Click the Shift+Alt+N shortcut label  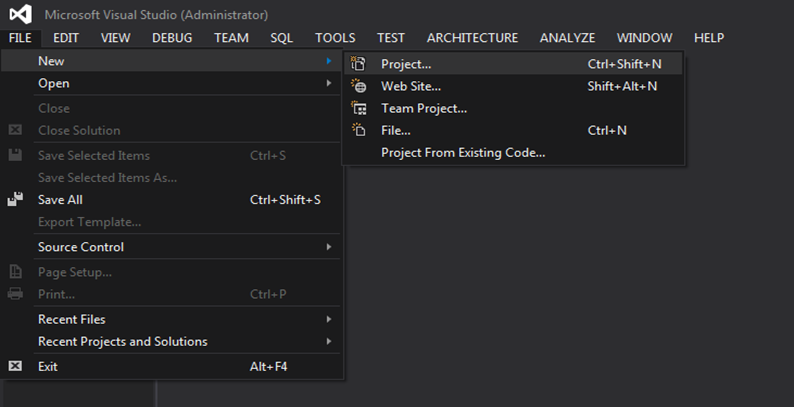622,86
